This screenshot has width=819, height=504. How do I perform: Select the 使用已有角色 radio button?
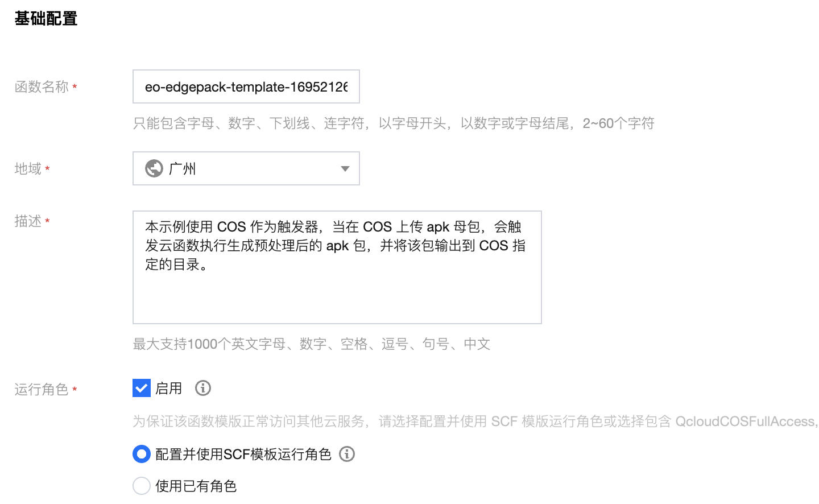click(x=142, y=486)
